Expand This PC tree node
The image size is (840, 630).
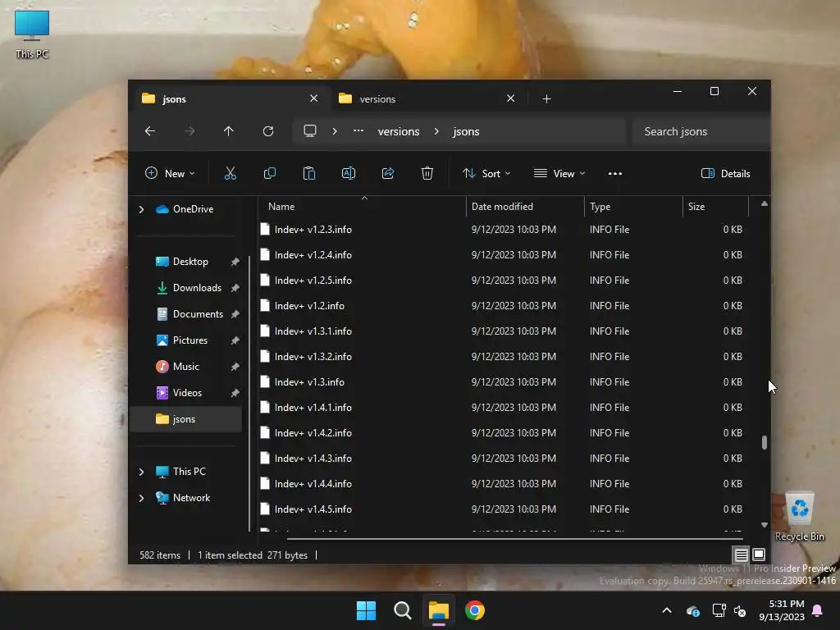point(141,472)
